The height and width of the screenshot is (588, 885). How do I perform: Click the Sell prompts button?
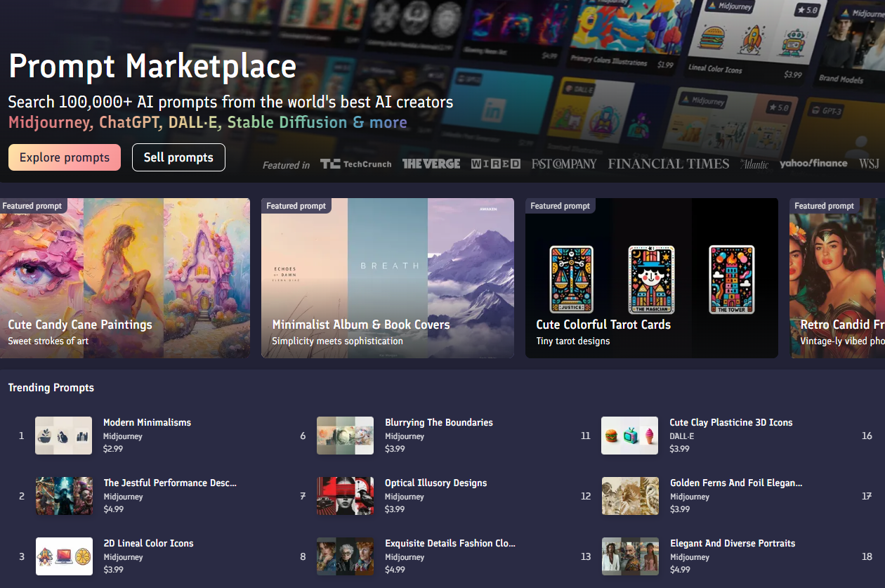tap(178, 157)
